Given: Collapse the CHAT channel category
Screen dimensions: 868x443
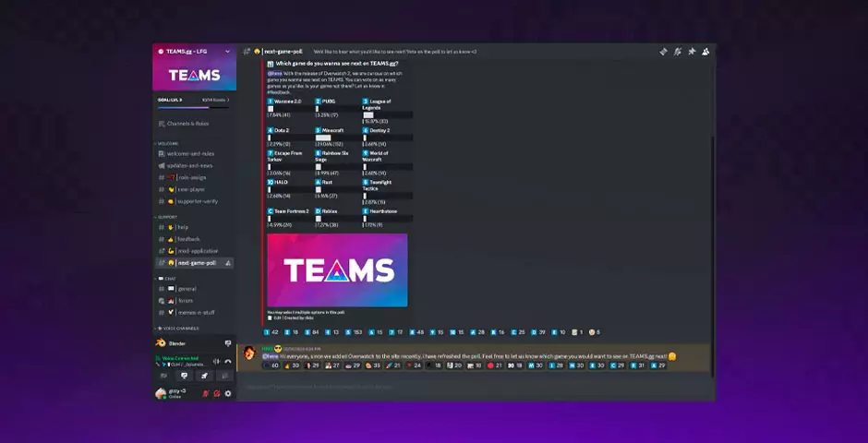Looking at the screenshot, I should point(166,278).
